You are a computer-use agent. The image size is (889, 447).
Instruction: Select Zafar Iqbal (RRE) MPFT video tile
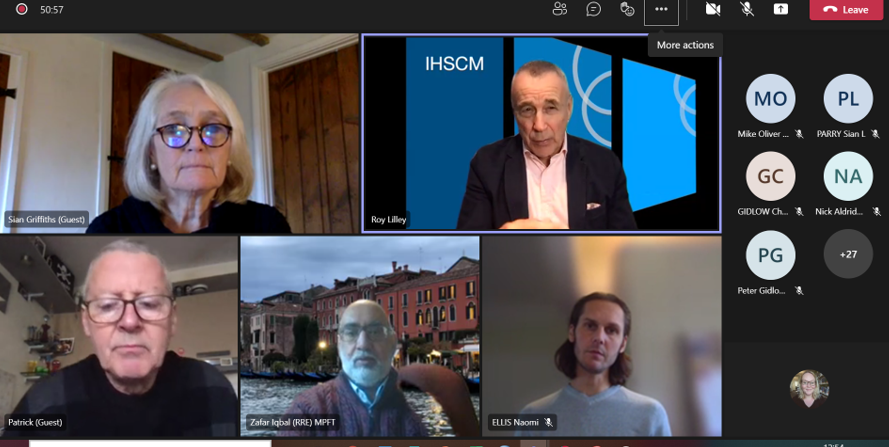(360, 336)
